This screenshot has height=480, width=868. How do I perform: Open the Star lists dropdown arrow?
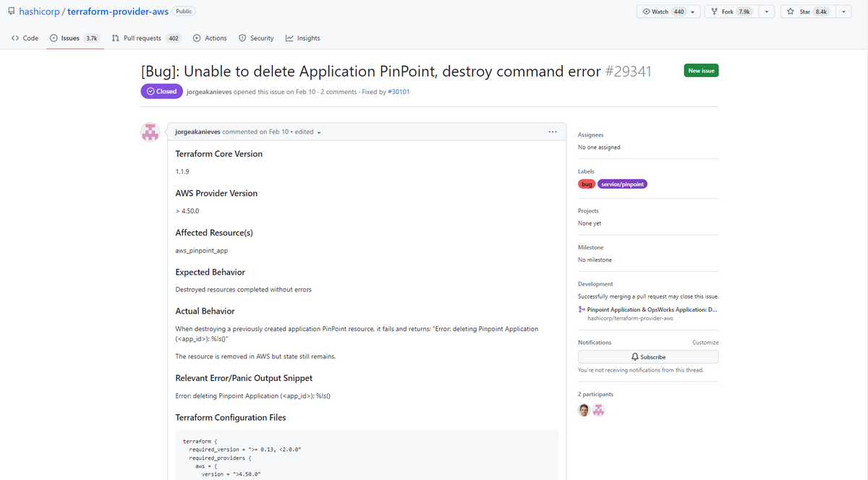tap(843, 12)
